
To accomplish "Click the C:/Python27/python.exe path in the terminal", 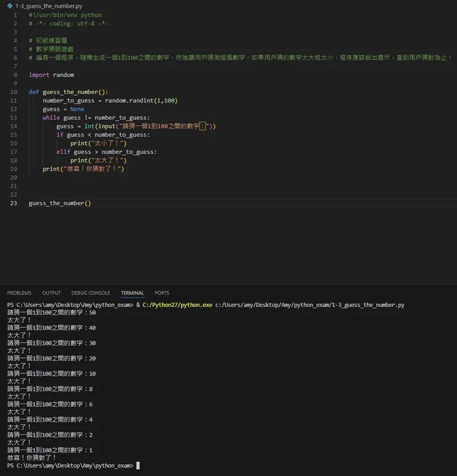I will (x=177, y=305).
